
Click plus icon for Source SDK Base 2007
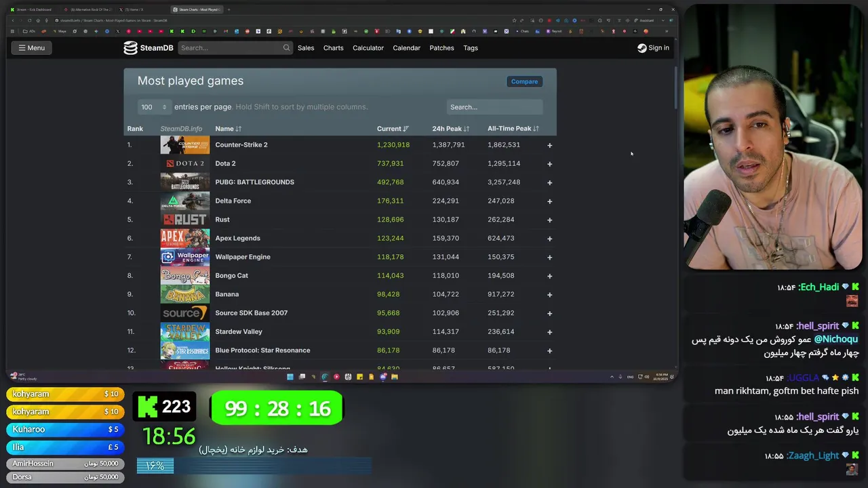point(549,313)
